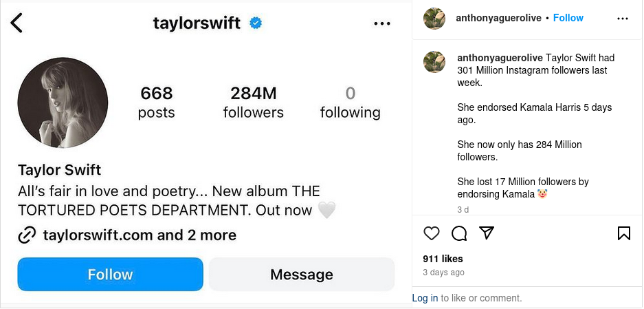Image resolution: width=644 pixels, height=309 pixels.
Task: Open the 284M followers list
Action: click(253, 103)
